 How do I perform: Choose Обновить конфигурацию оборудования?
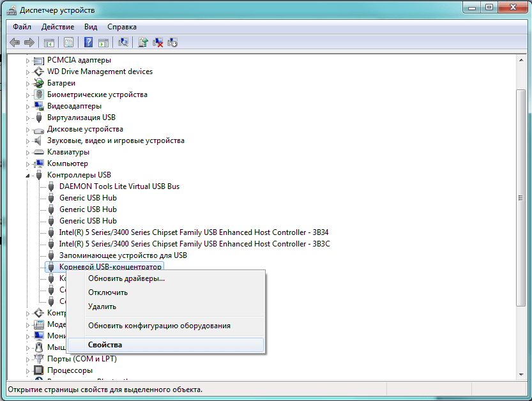click(165, 326)
